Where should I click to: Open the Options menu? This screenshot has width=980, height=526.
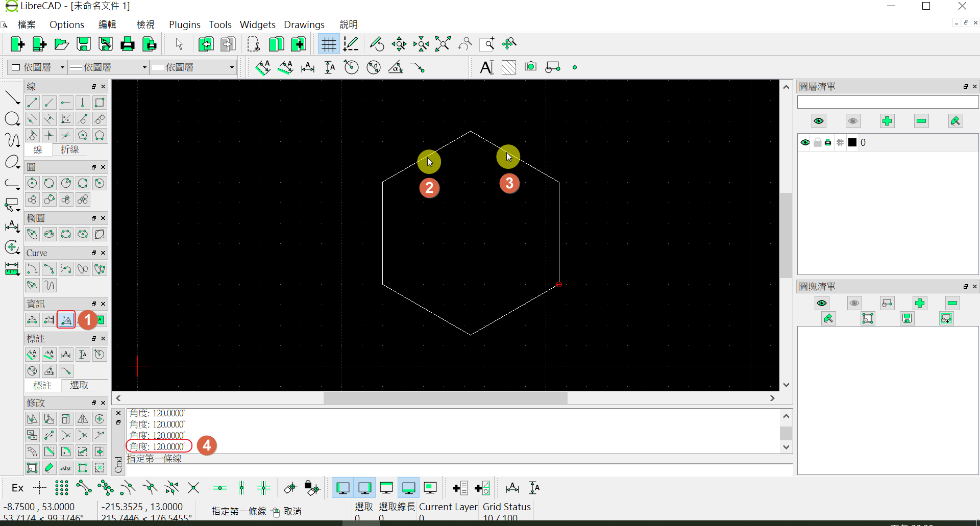[x=67, y=24]
